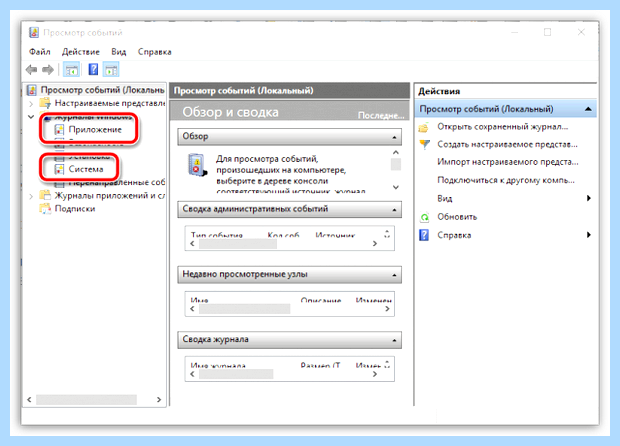The width and height of the screenshot is (620, 446).
Task: Click tree pane horizontal scroll right arrow
Action: [x=159, y=400]
